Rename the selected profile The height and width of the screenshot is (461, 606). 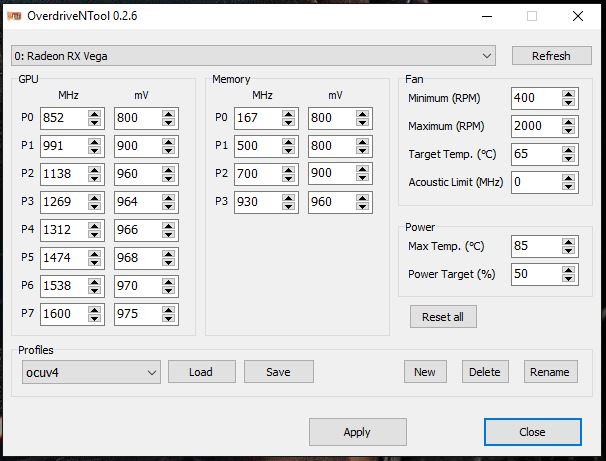pyautogui.click(x=550, y=372)
